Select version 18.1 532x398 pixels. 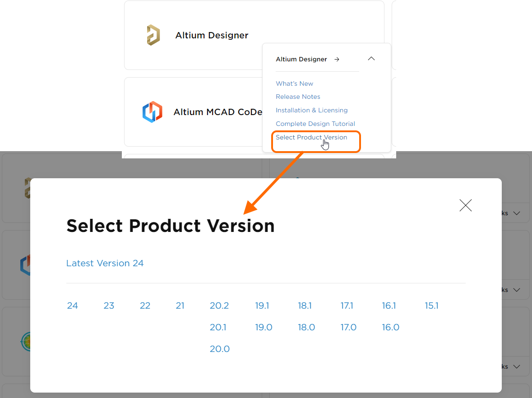305,305
